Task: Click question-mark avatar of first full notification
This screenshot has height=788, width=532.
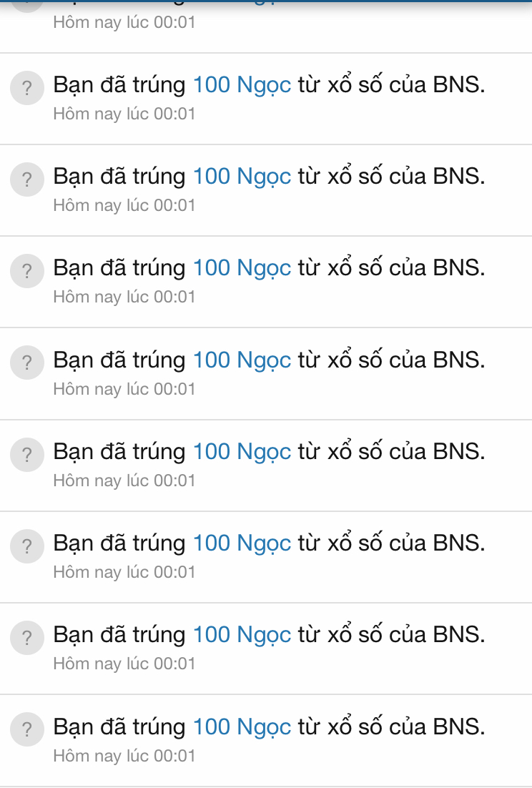Action: tap(27, 89)
